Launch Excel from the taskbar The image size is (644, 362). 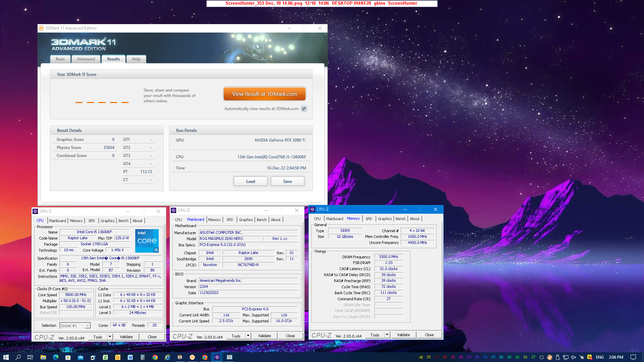coord(105,357)
